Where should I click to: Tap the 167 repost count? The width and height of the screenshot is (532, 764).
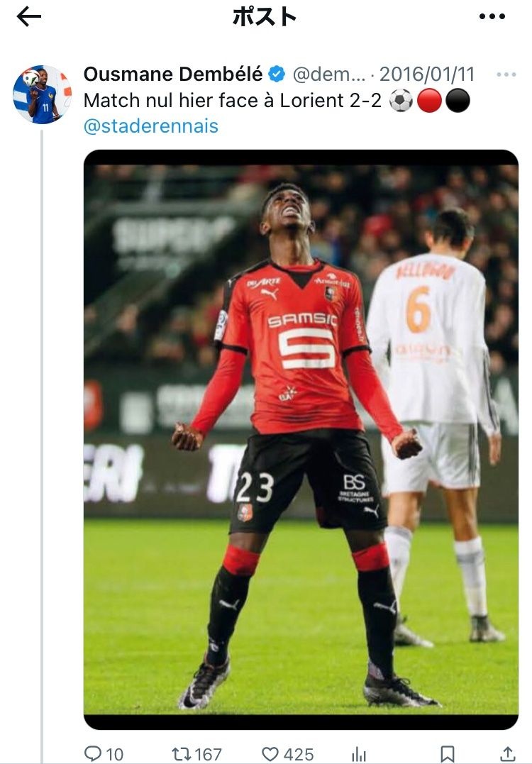[209, 754]
